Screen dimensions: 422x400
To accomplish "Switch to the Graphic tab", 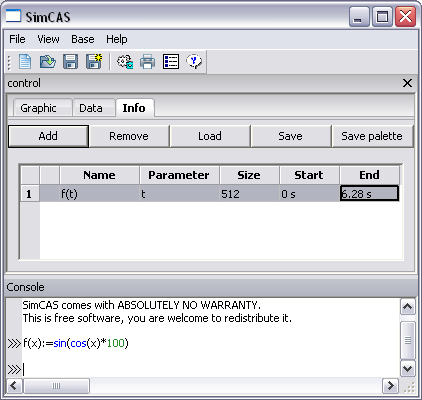I will click(x=38, y=108).
